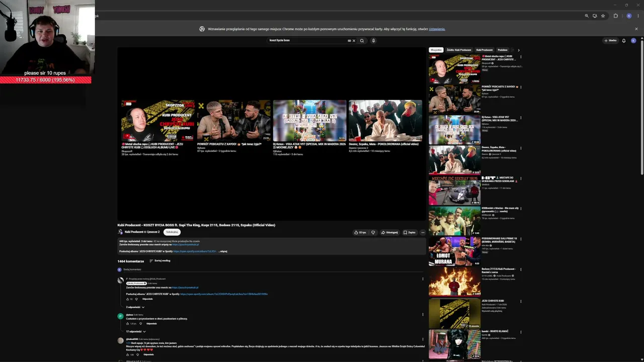This screenshot has height=362, width=644.
Task: Expand 17 odpowiedzi replies thread
Action: [x=136, y=332]
